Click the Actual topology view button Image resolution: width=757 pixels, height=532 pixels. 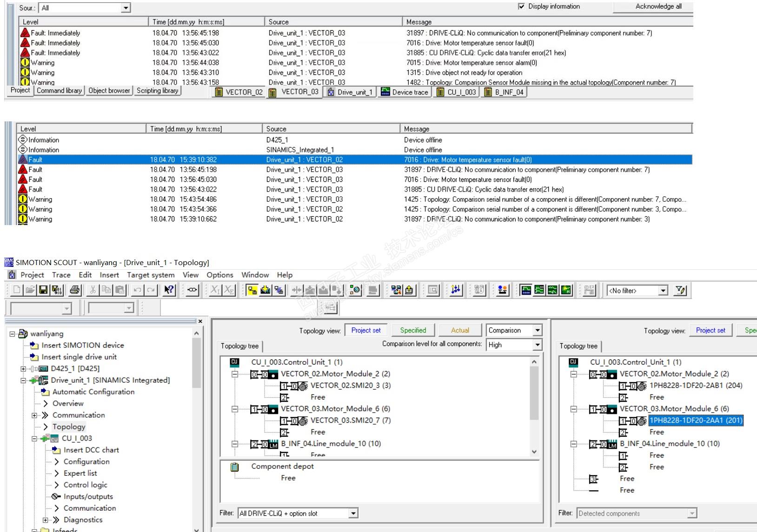pos(459,330)
